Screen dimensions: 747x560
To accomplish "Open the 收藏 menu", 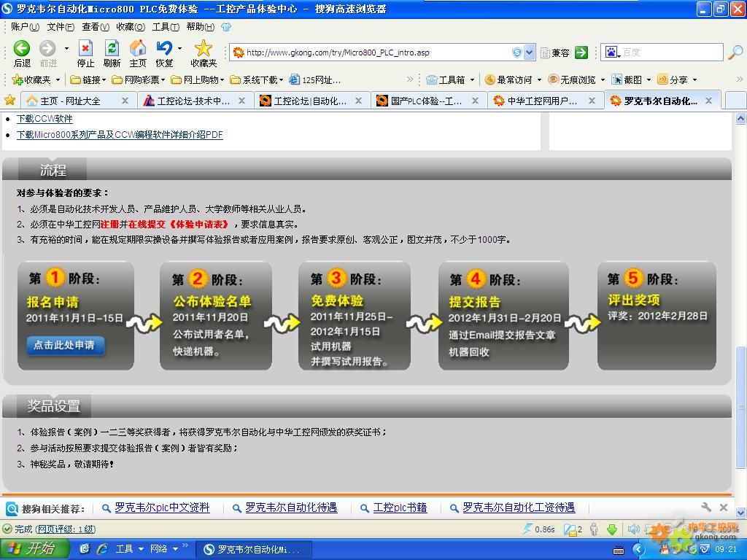I will click(130, 27).
